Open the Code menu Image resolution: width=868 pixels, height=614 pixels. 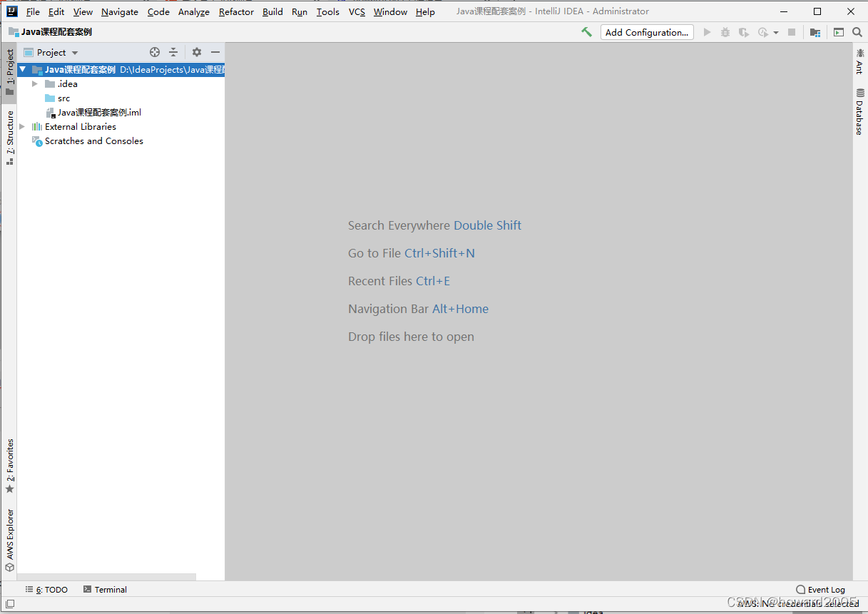pyautogui.click(x=158, y=11)
